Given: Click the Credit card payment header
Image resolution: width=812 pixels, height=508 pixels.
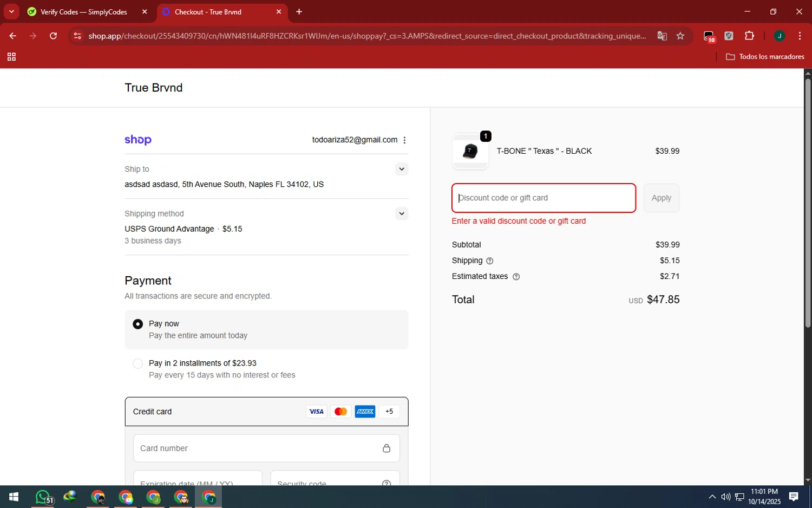Looking at the screenshot, I should pos(266,412).
